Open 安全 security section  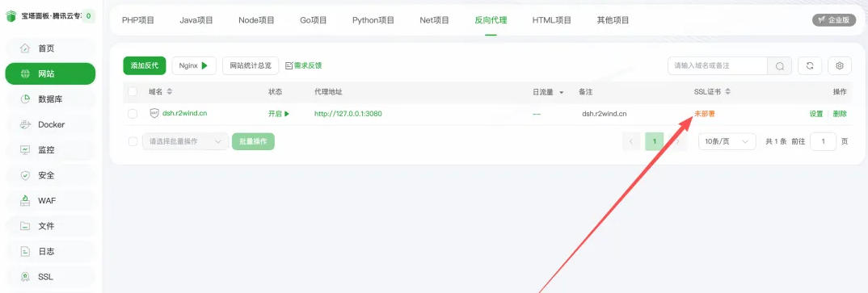click(x=50, y=175)
